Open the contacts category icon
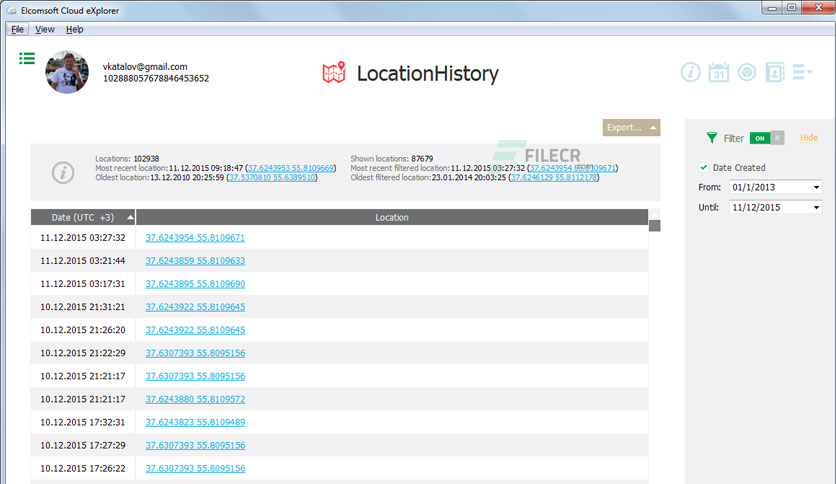The image size is (836, 484). [775, 72]
